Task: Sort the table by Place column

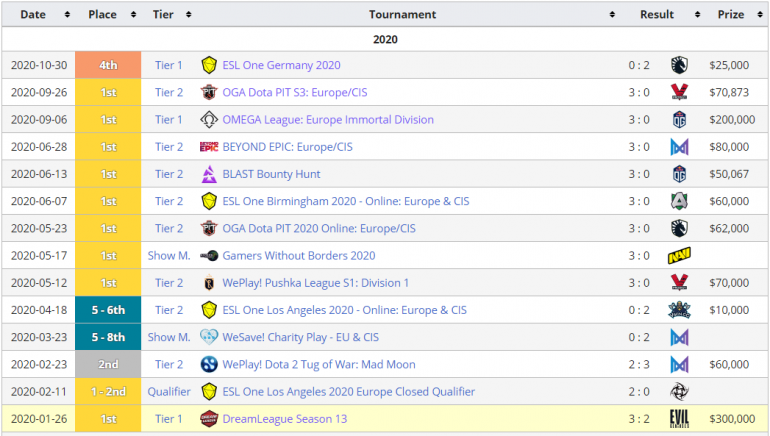Action: [x=108, y=15]
